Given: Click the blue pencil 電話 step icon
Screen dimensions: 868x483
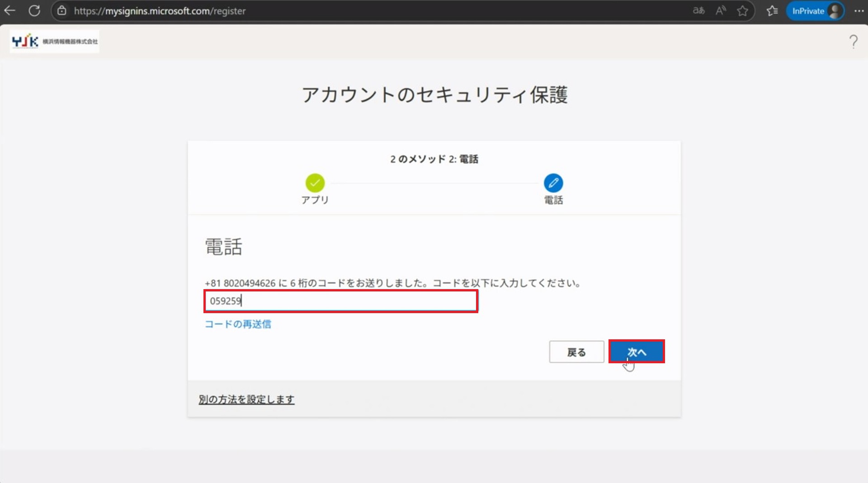Looking at the screenshot, I should [x=553, y=183].
